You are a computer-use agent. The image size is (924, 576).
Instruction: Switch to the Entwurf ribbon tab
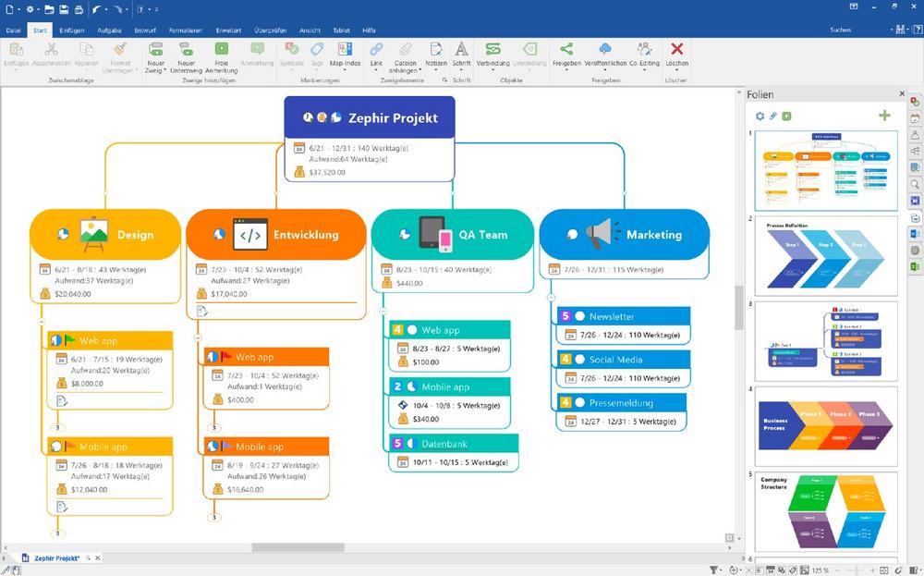pyautogui.click(x=144, y=30)
